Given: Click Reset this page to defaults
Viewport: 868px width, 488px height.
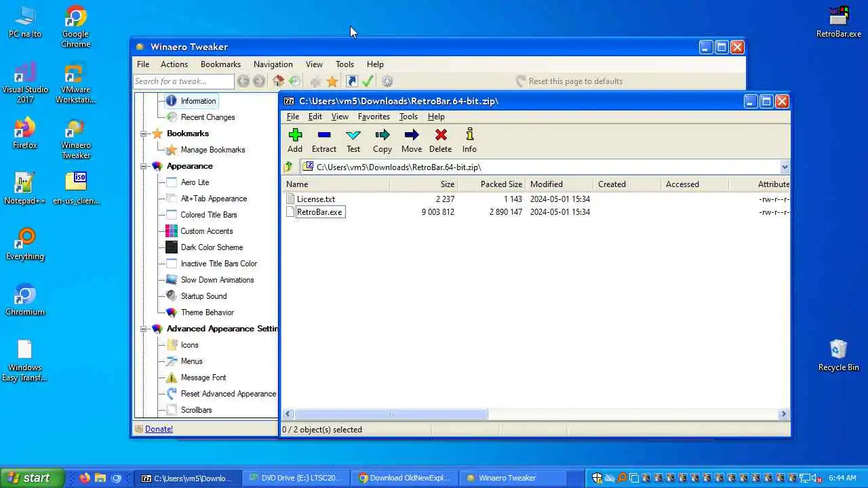Looking at the screenshot, I should click(x=568, y=81).
